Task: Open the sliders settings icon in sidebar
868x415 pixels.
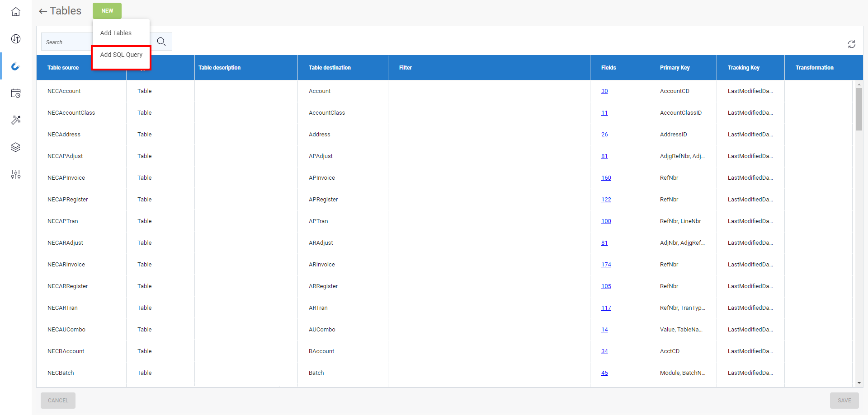Action: pos(16,174)
